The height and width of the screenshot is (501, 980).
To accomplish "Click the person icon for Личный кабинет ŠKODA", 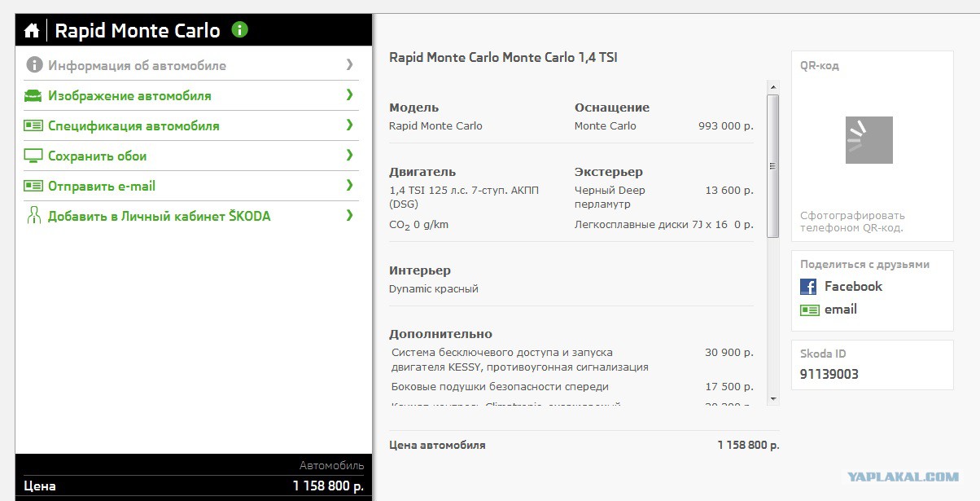I will (x=33, y=216).
